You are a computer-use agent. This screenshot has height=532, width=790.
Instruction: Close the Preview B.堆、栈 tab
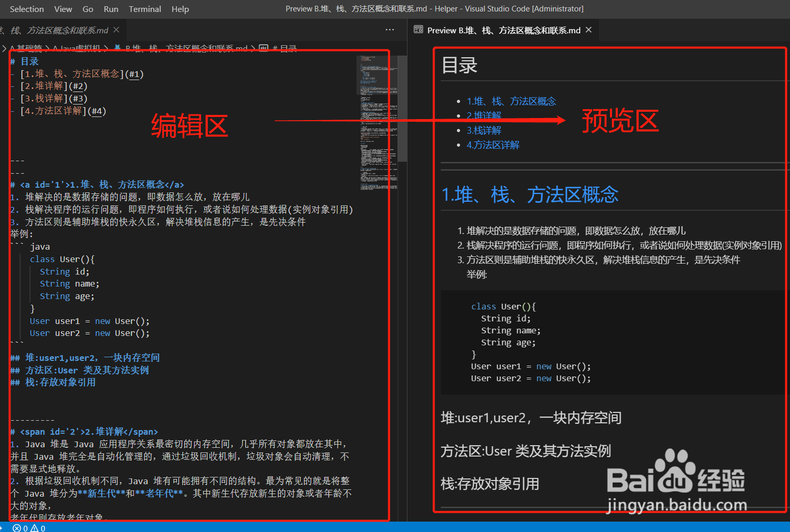tap(589, 30)
